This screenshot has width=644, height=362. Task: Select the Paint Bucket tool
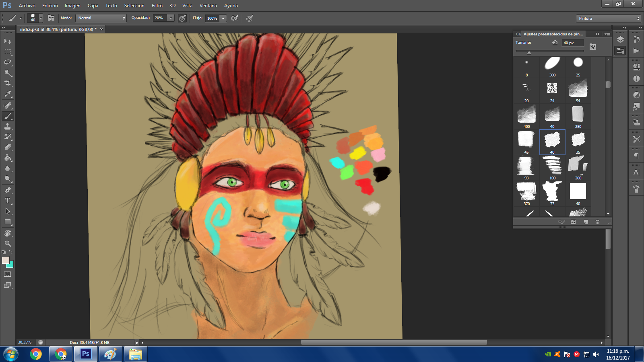coord(8,158)
